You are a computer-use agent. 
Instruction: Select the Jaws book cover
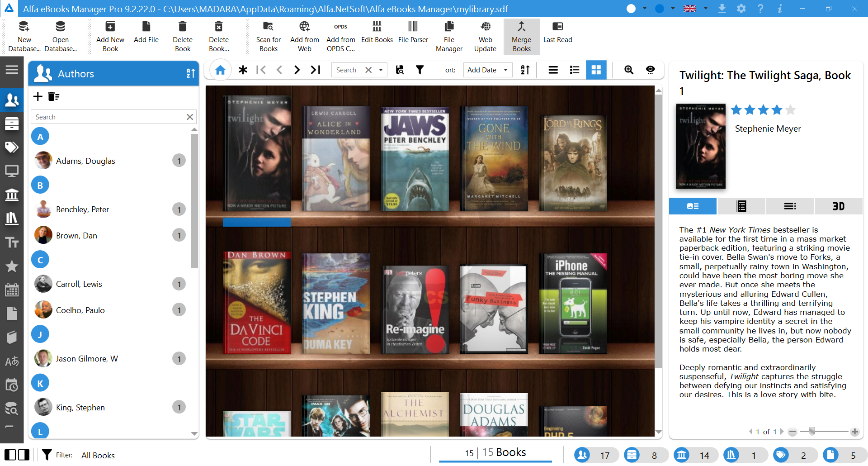pyautogui.click(x=415, y=159)
